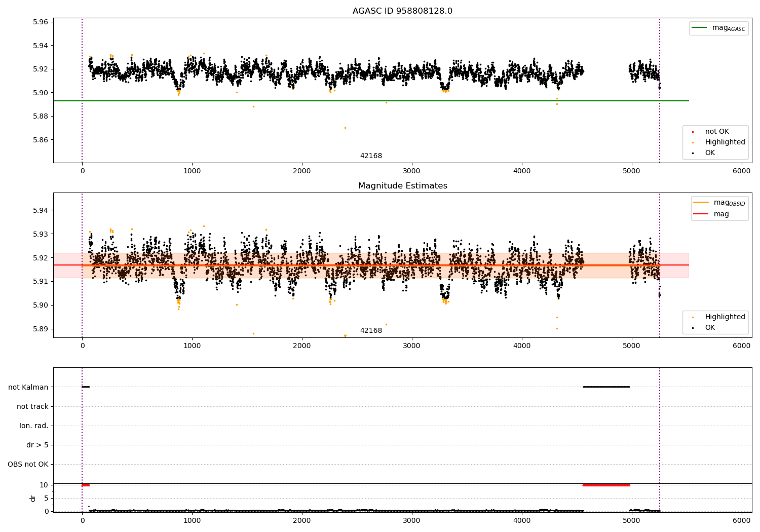Image resolution: width=760 pixels, height=532 pixels.
Task: Click the 'AGASC ID 958808128.0' title
Action: click(403, 11)
